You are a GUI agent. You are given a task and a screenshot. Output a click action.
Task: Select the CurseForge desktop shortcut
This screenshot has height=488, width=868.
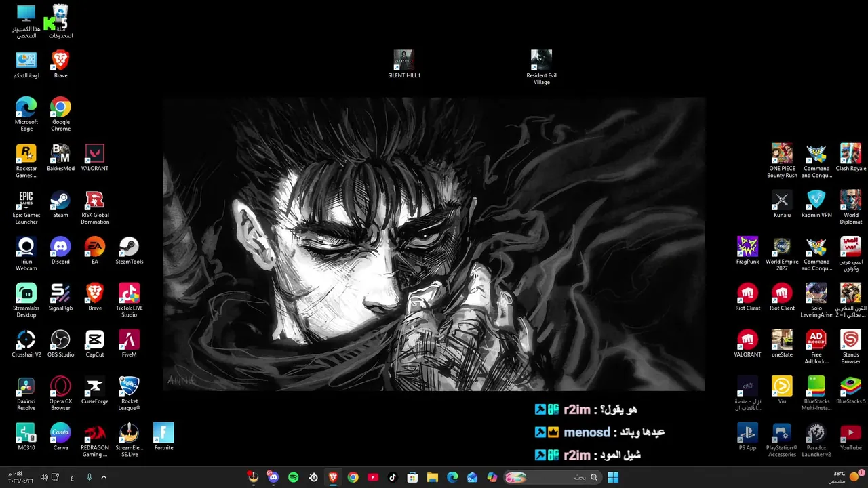(x=95, y=390)
